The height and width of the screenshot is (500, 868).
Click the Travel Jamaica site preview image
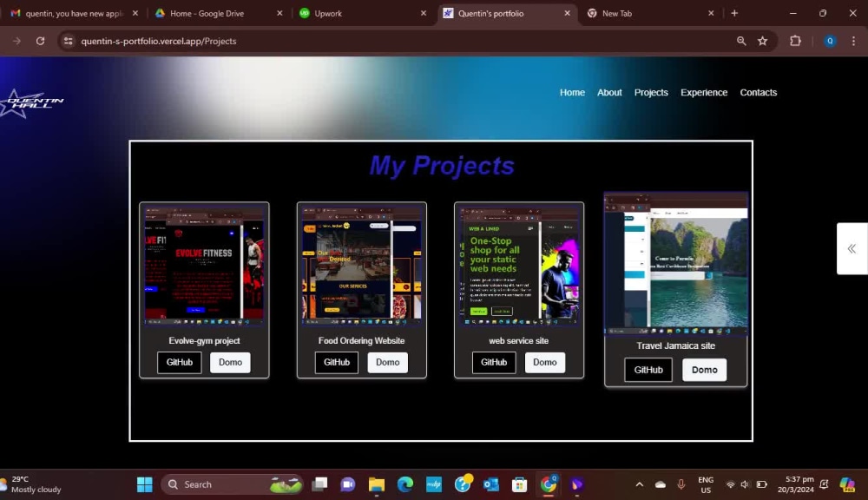[x=676, y=264]
